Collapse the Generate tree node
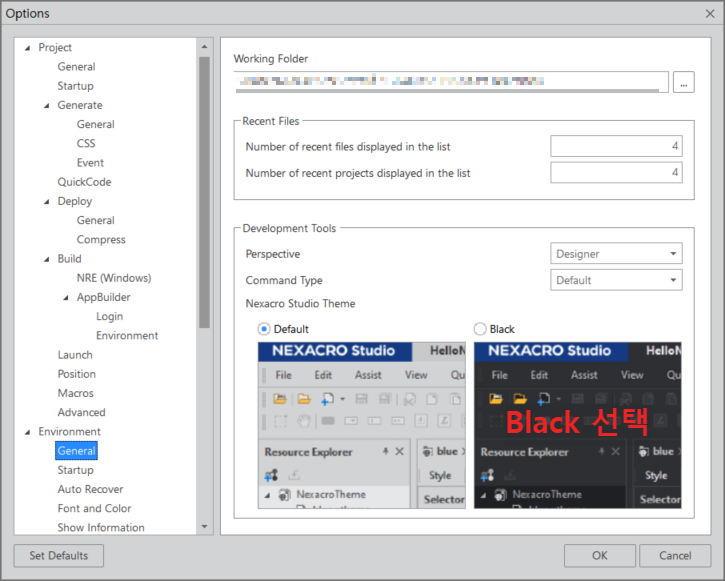725x581 pixels. pyautogui.click(x=47, y=105)
